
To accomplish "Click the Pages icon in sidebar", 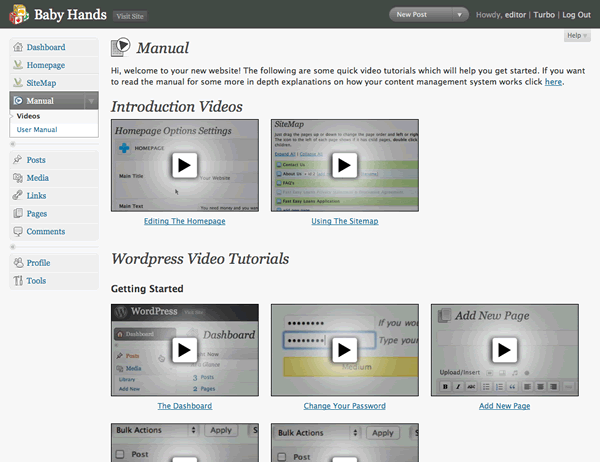I will pos(18,213).
